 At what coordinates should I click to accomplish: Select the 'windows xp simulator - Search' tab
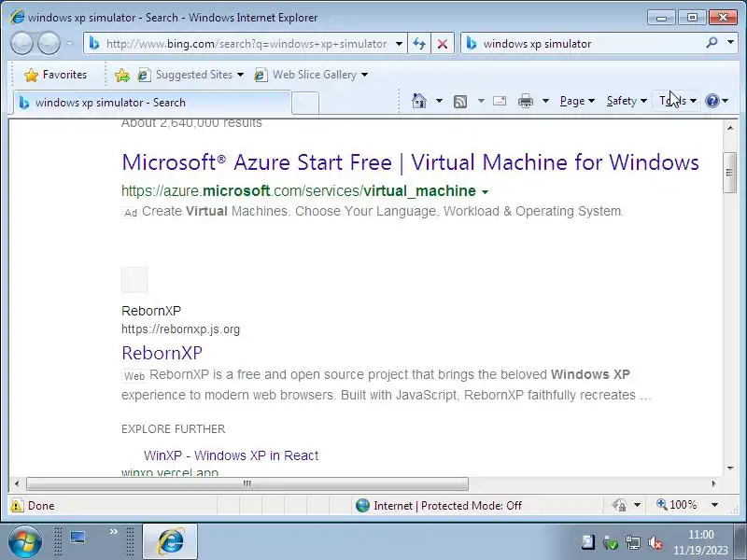click(x=152, y=103)
